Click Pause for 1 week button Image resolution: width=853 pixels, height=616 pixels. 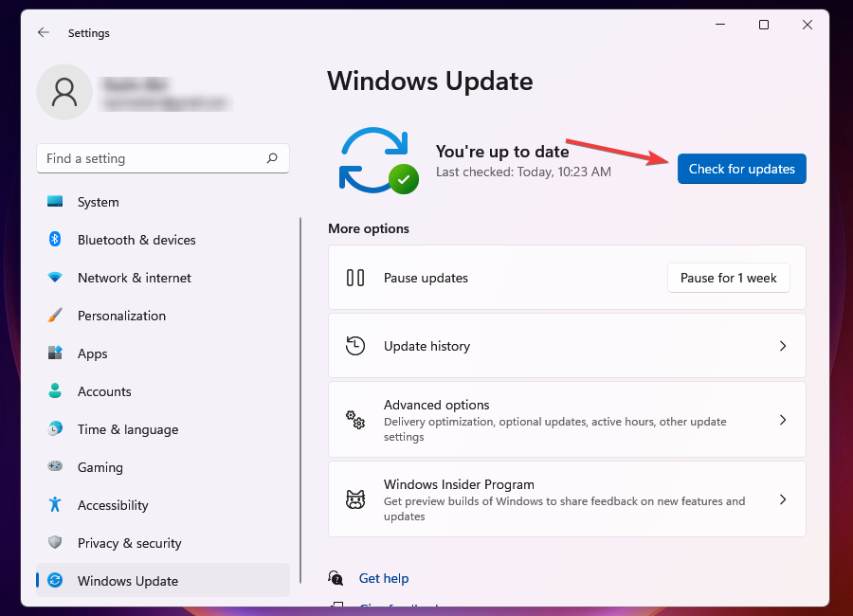(729, 278)
